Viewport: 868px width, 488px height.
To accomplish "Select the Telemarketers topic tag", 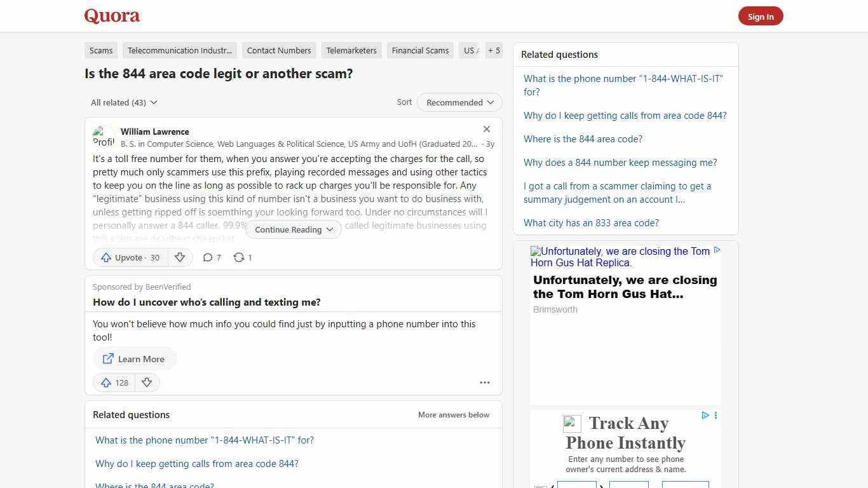I will point(351,50).
